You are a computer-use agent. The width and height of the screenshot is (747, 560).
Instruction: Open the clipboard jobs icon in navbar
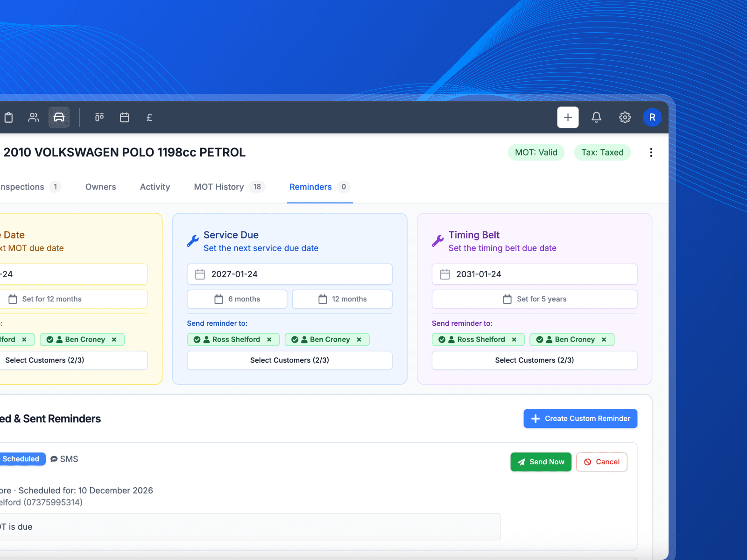tap(8, 118)
